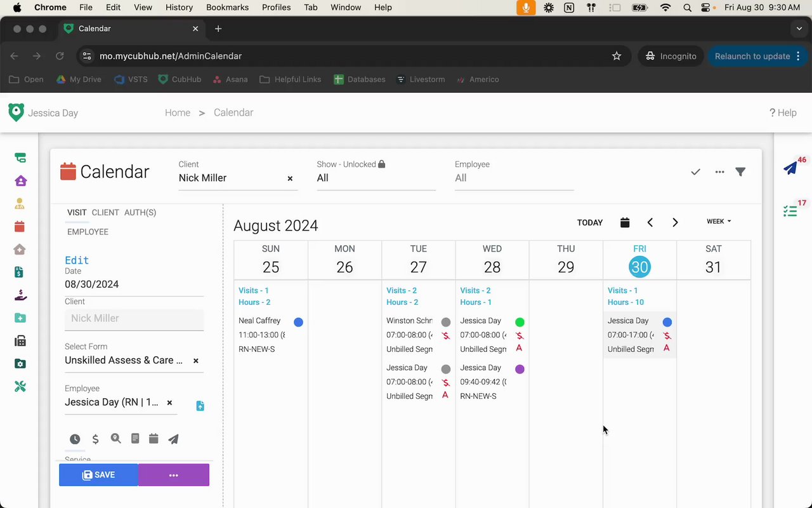This screenshot has width=812, height=508.
Task: Open Neal Caffrey visit on Sunday 25
Action: coord(271,335)
